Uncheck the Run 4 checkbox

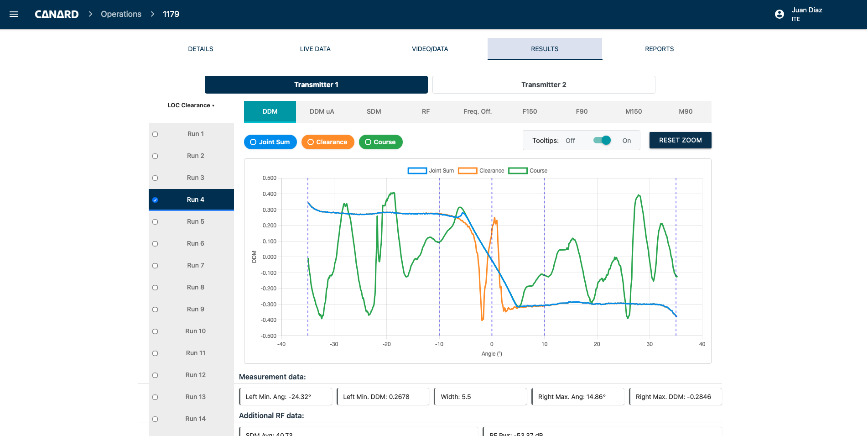[x=155, y=200]
